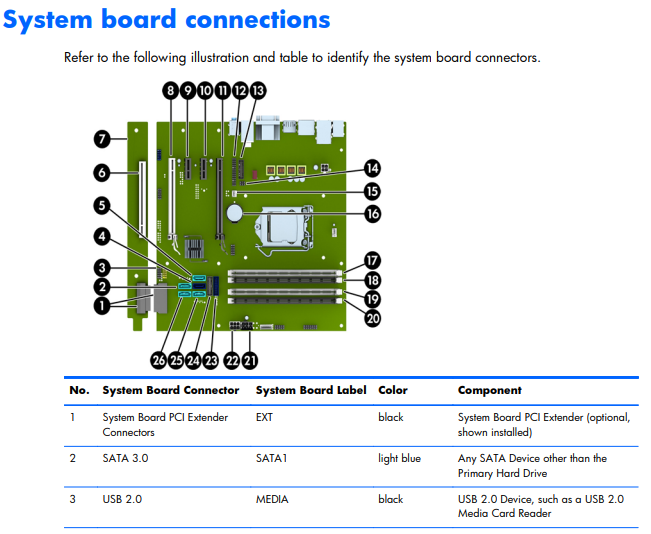This screenshot has height=534, width=651.
Task: Click callout number 10 above the board
Action: (205, 91)
